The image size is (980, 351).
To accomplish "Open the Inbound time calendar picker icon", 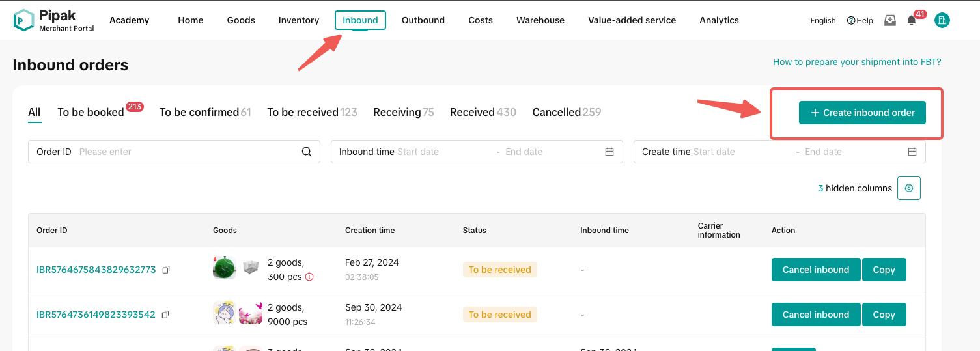I will (x=609, y=152).
